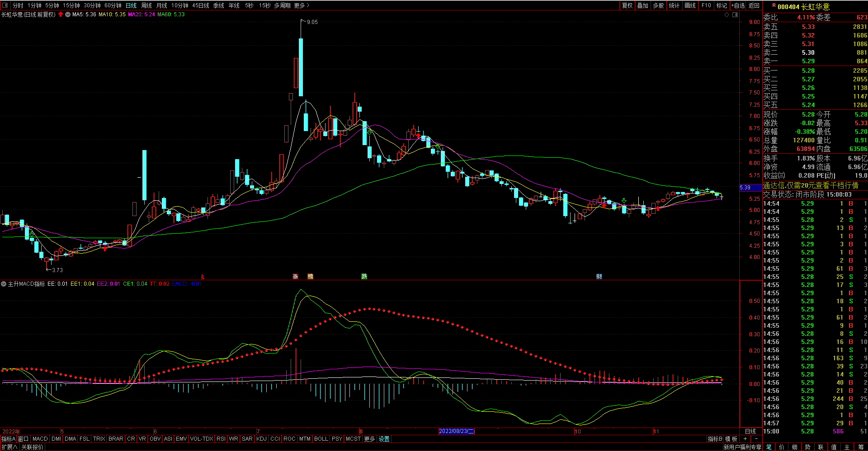Activate the 画线 drawing tool
Image resolution: width=868 pixels, height=452 pixels.
click(690, 5)
